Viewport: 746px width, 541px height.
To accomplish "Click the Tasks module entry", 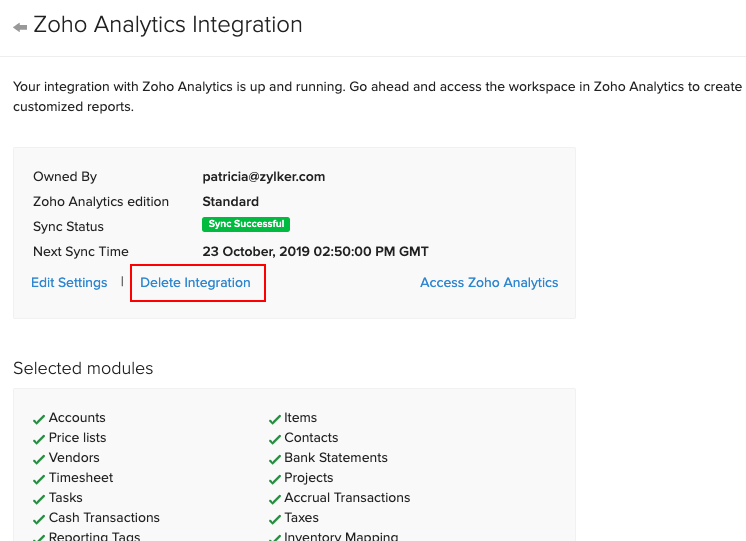I will pos(66,497).
